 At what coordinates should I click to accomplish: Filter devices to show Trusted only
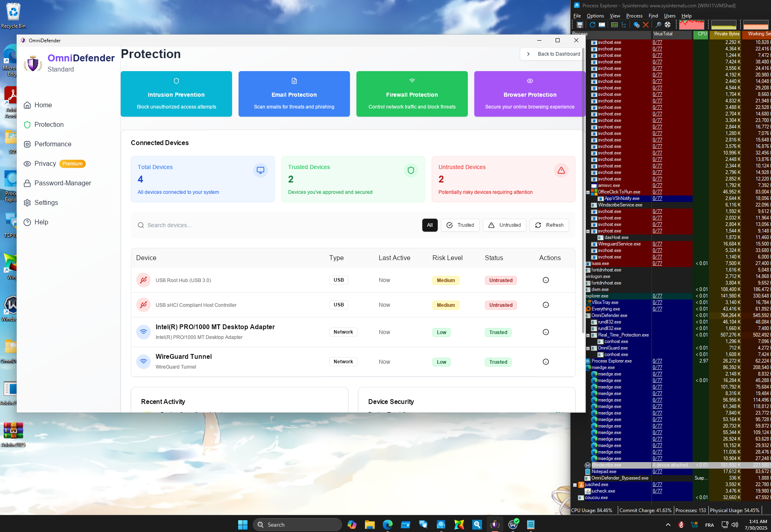[x=460, y=225]
